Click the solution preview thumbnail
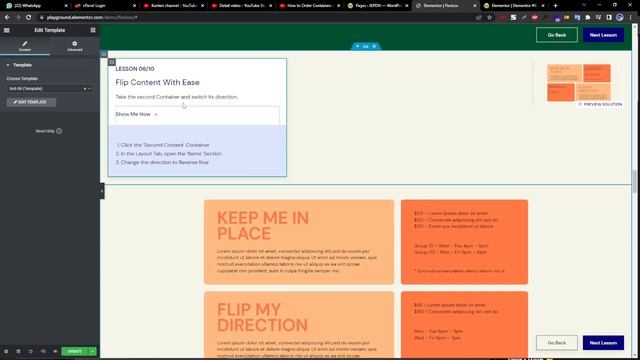The width and height of the screenshot is (640, 360). click(579, 82)
